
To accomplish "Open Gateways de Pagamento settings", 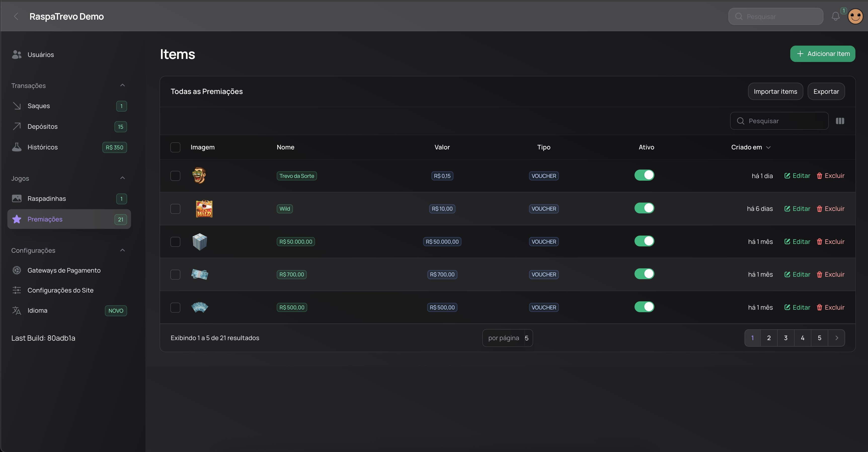I will click(x=64, y=270).
